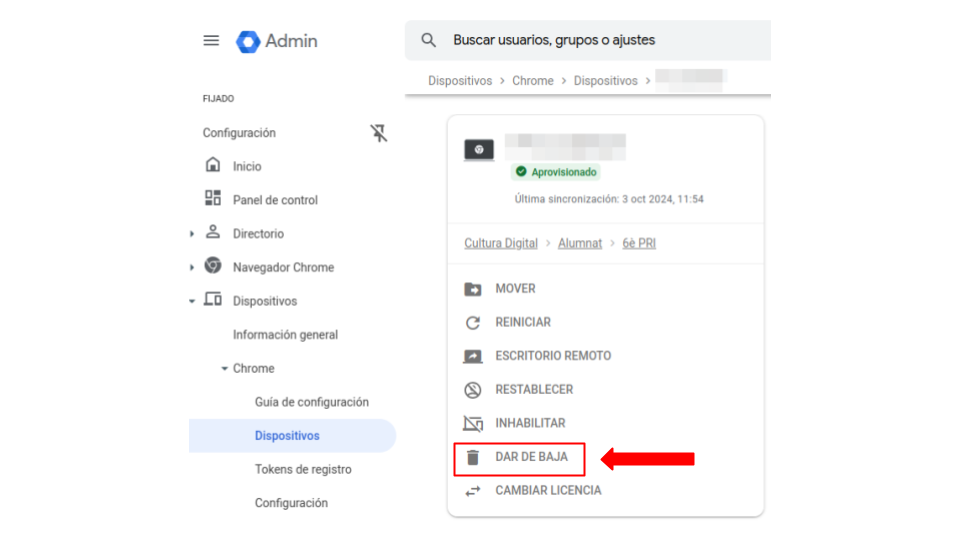Click the Cultura Digital organizational unit link
This screenshot has height=540, width=960.
tap(501, 243)
